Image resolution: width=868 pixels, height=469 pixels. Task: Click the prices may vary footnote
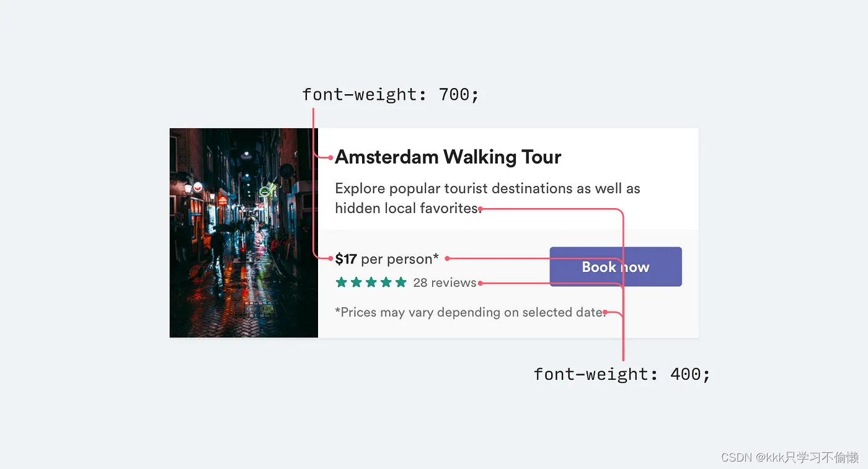[471, 312]
